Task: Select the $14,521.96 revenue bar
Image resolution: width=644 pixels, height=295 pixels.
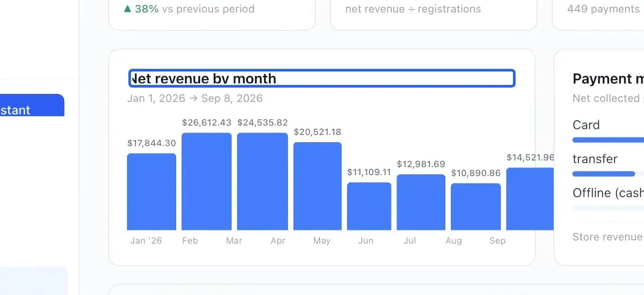Action: [530, 199]
